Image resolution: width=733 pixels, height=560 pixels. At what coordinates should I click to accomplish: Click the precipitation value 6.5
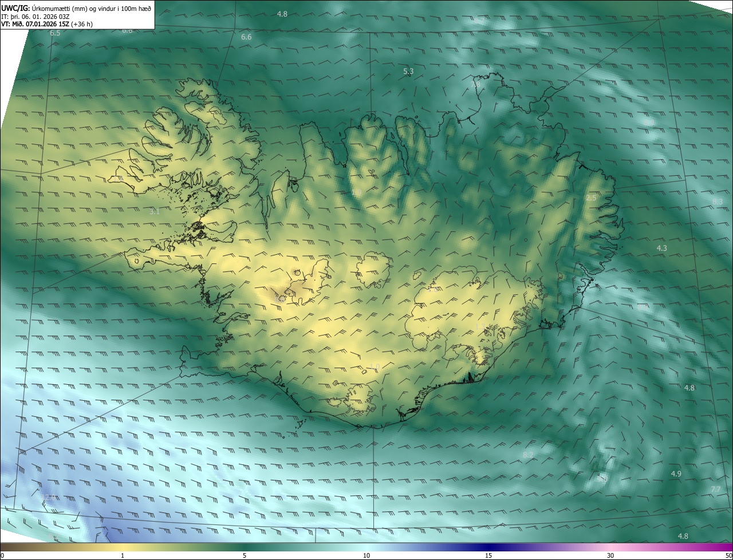coord(55,34)
